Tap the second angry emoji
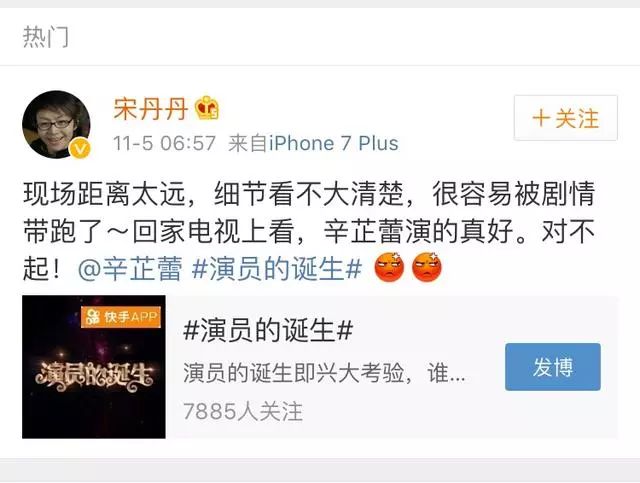 [x=427, y=267]
